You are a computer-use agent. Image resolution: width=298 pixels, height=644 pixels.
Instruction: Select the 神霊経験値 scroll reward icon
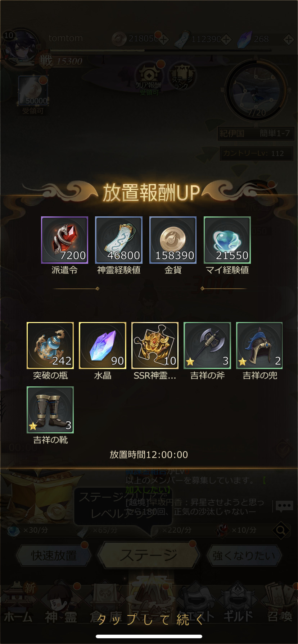coord(119,240)
